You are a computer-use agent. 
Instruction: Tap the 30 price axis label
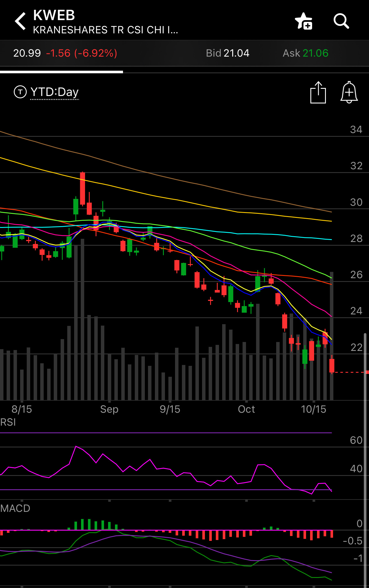coord(356,202)
